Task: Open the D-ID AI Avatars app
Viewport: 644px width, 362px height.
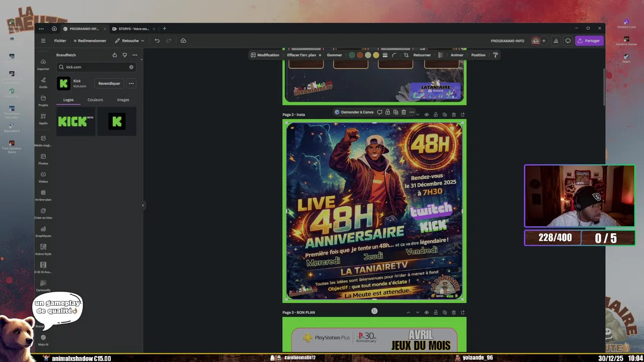Action: pyautogui.click(x=43, y=267)
